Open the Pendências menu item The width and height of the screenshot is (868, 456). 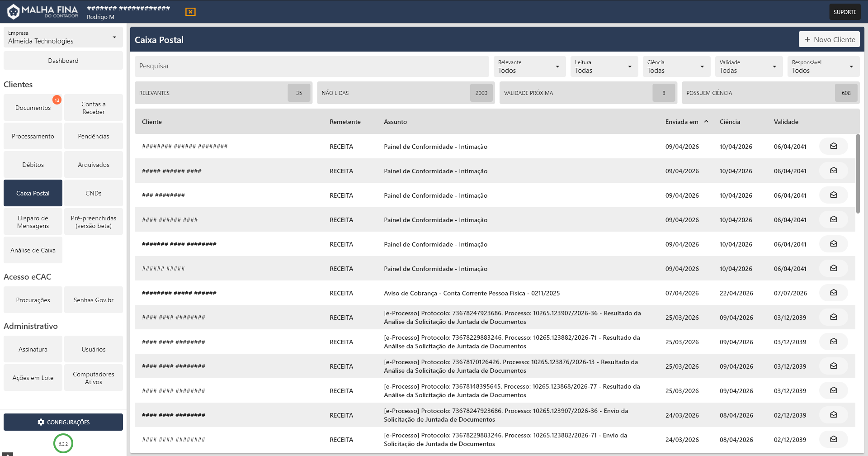click(x=94, y=136)
